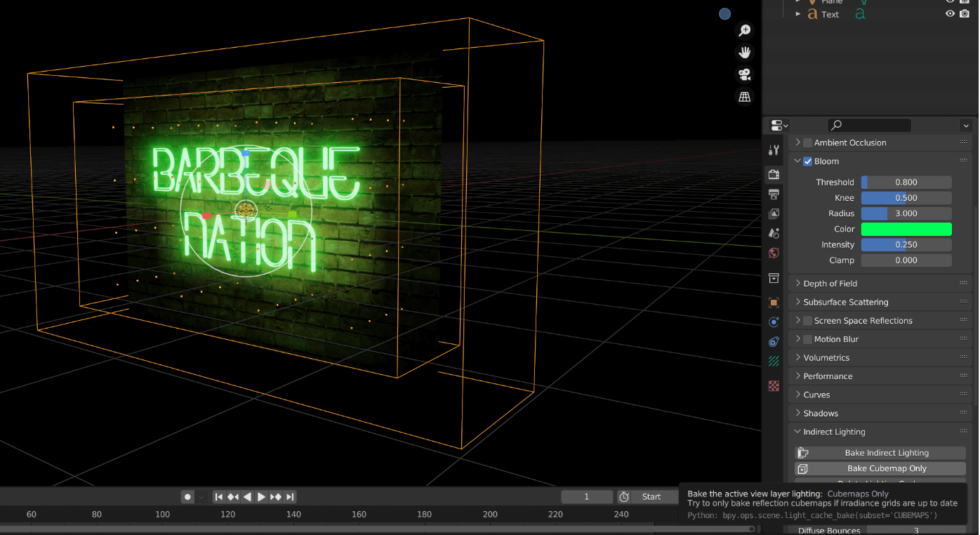Hide the Text object with eye icon
Image resolution: width=980 pixels, height=535 pixels.
(950, 14)
